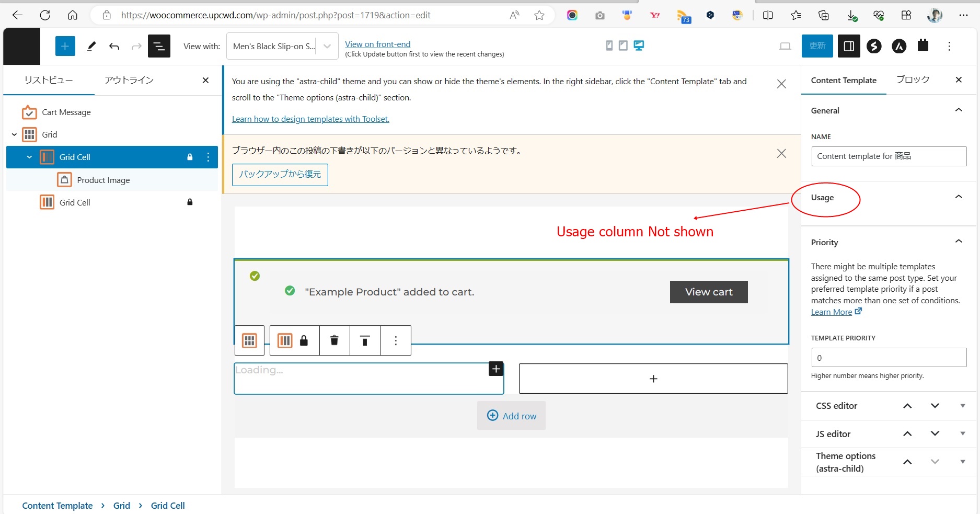
Task: Move Theme options panel up
Action: coord(907,462)
